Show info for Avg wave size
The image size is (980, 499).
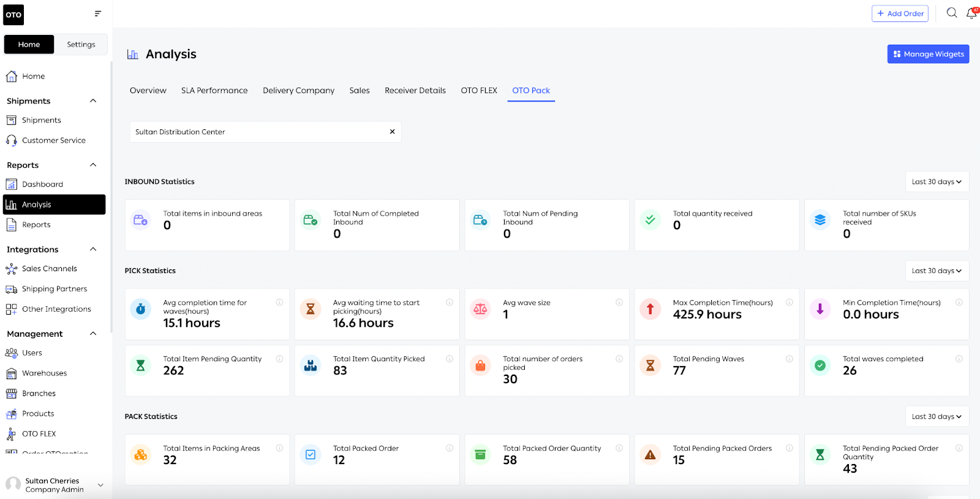619,302
